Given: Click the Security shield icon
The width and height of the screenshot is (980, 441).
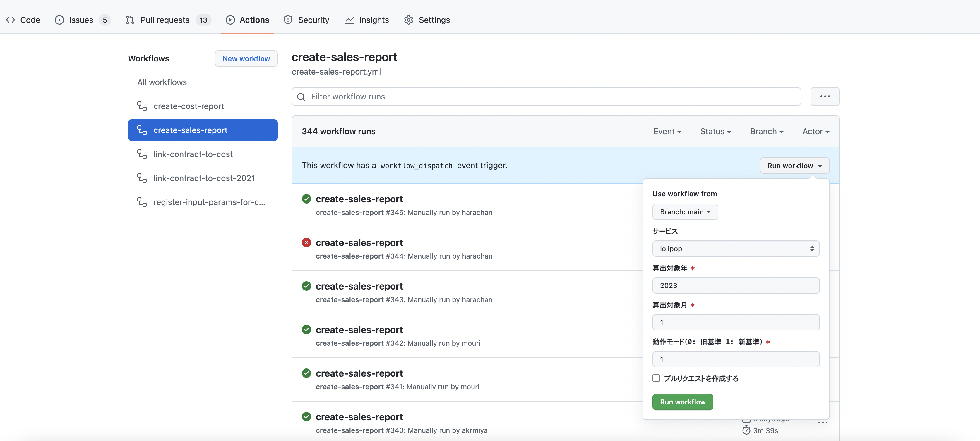Looking at the screenshot, I should (288, 20).
